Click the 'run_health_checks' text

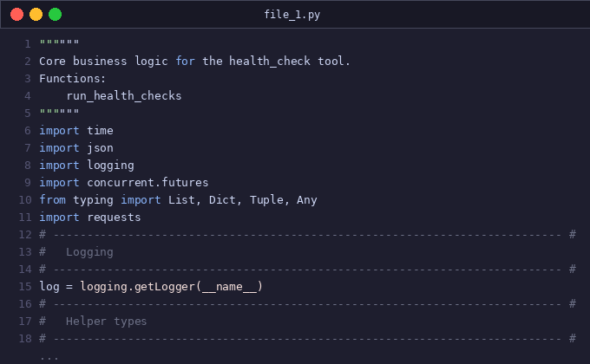124,96
